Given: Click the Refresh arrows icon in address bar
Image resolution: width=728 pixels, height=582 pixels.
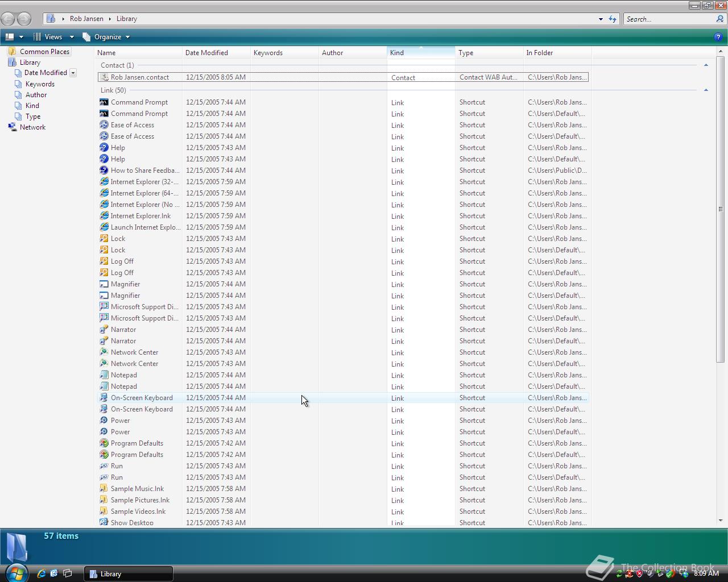Looking at the screenshot, I should (613, 19).
